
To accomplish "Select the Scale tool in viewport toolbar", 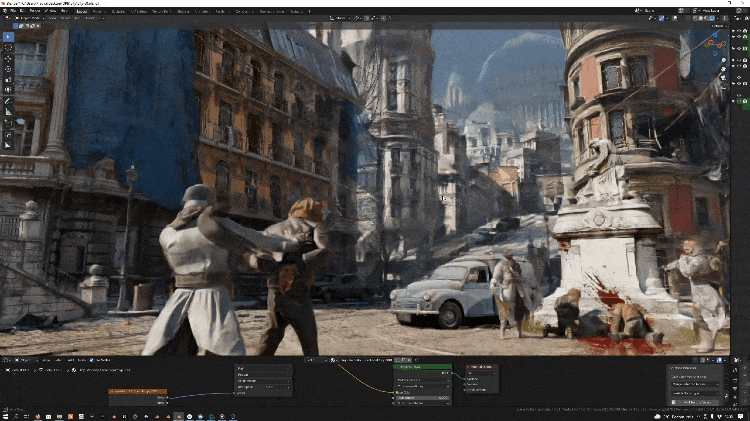I will (8, 79).
